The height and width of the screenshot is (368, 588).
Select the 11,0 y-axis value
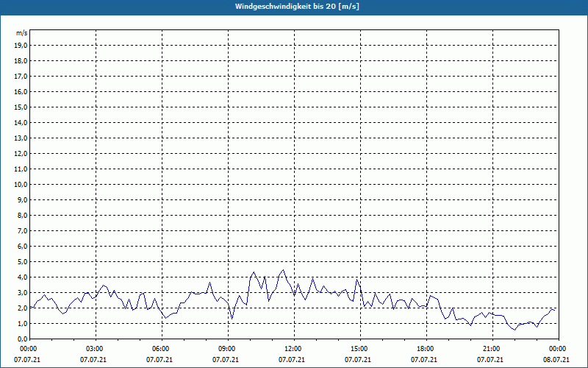click(21, 169)
